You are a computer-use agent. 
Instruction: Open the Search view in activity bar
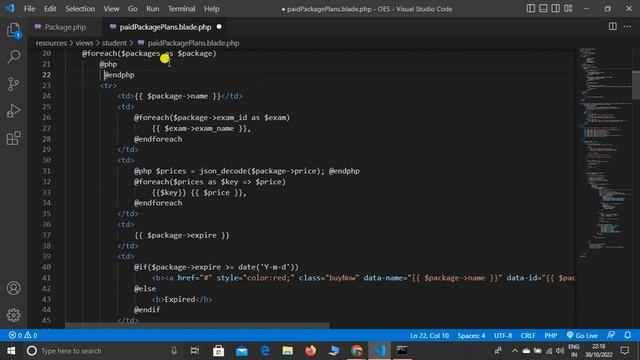click(13, 57)
